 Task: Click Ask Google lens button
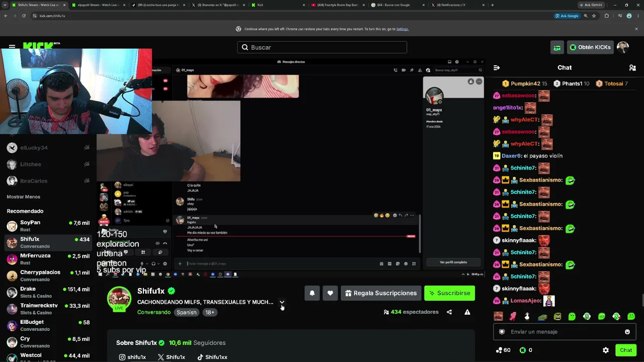(567, 16)
